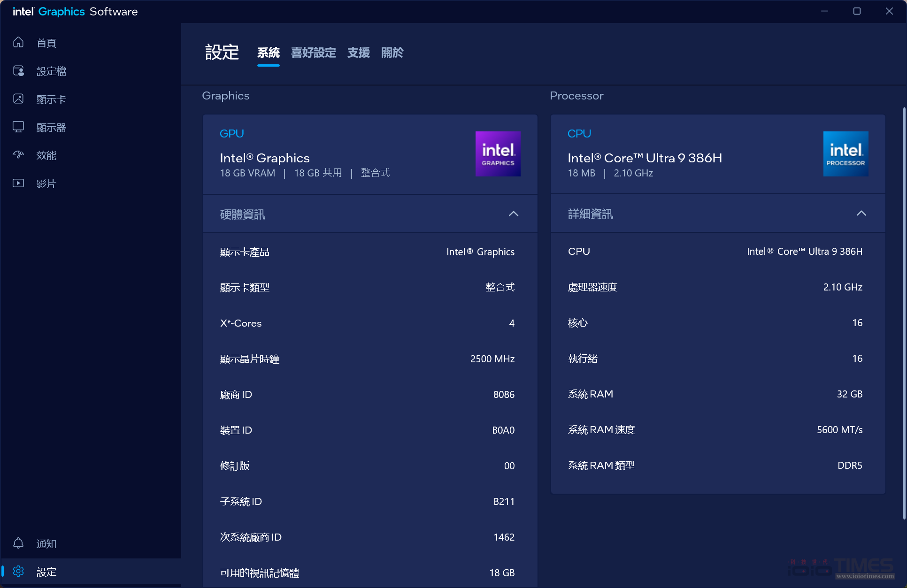Click the Intel Graphics Software title logo
This screenshot has height=588, width=907.
point(75,11)
